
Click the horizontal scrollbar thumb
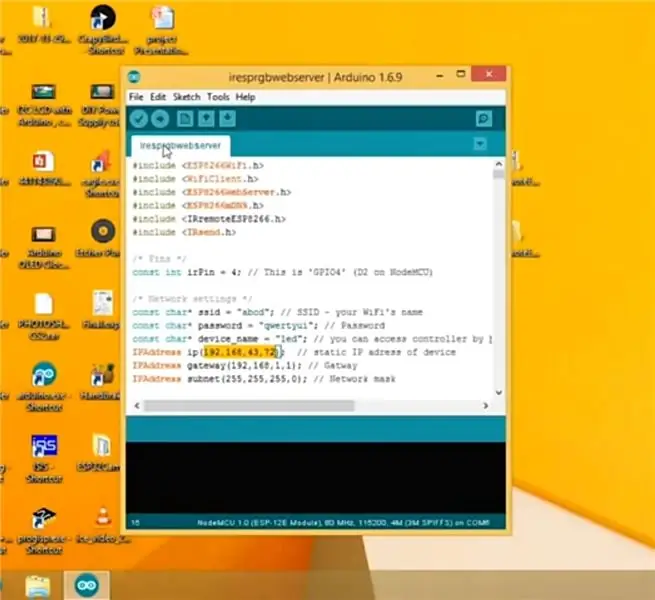click(249, 405)
